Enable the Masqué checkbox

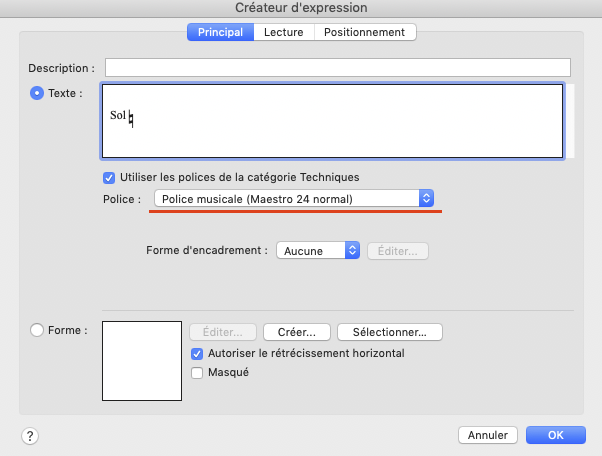197,372
